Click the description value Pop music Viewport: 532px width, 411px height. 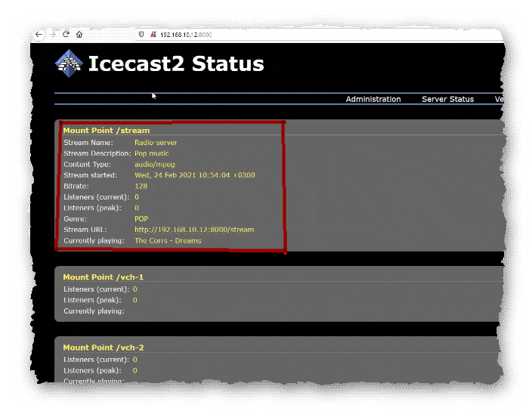[x=152, y=153]
